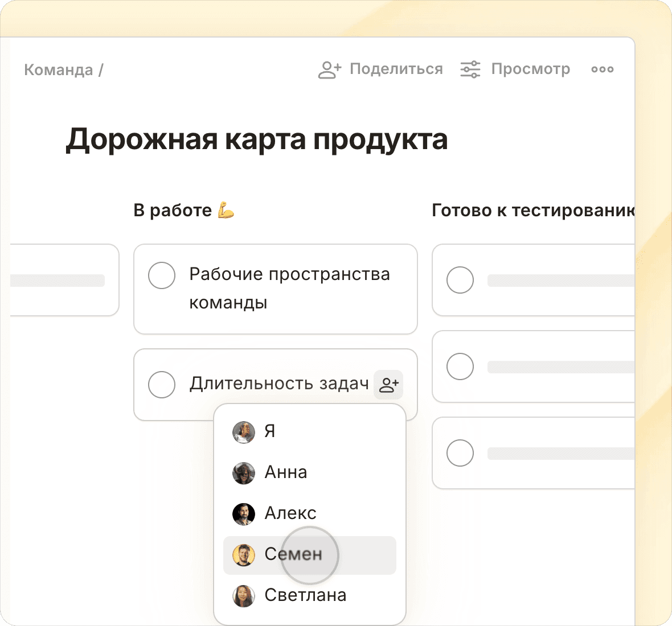Click Светлана's avatar in assignee list

pyautogui.click(x=244, y=596)
